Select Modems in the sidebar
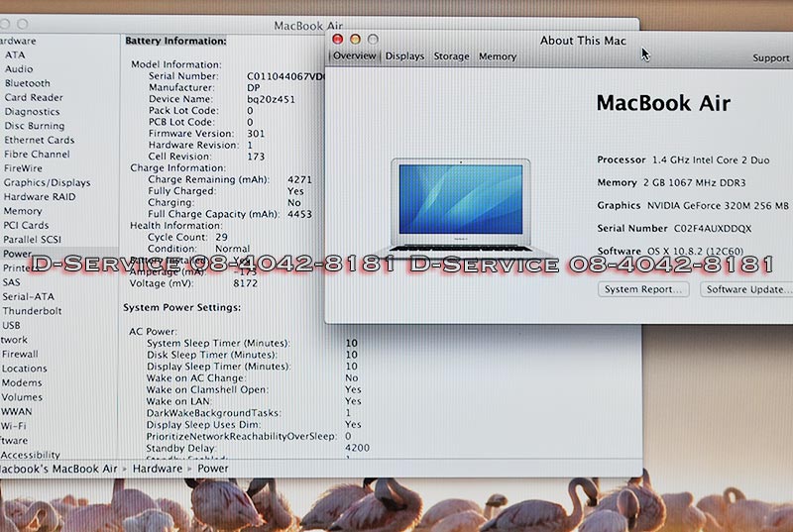Image resolution: width=793 pixels, height=532 pixels. [22, 382]
